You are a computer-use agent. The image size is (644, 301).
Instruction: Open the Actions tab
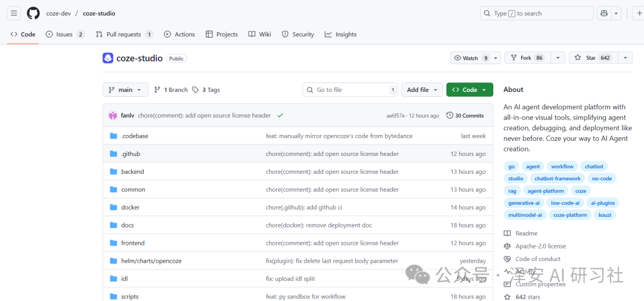[x=179, y=35]
